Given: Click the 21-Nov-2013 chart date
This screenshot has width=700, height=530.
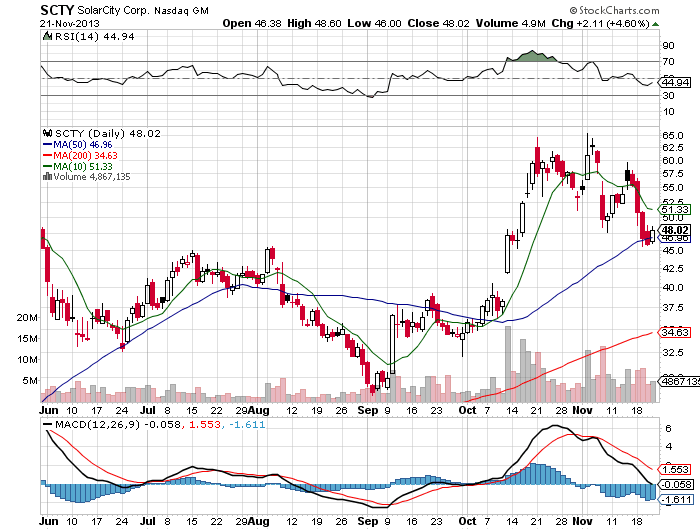Looking at the screenshot, I should point(70,24).
